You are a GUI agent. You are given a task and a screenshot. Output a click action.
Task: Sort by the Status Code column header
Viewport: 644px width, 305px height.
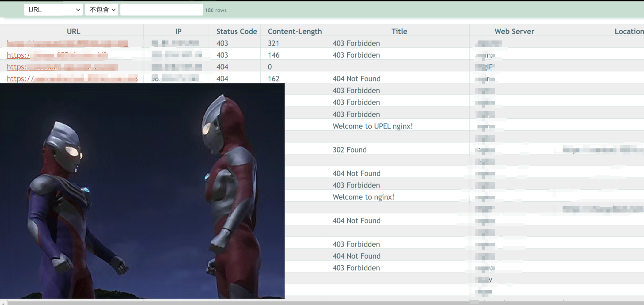pyautogui.click(x=237, y=31)
